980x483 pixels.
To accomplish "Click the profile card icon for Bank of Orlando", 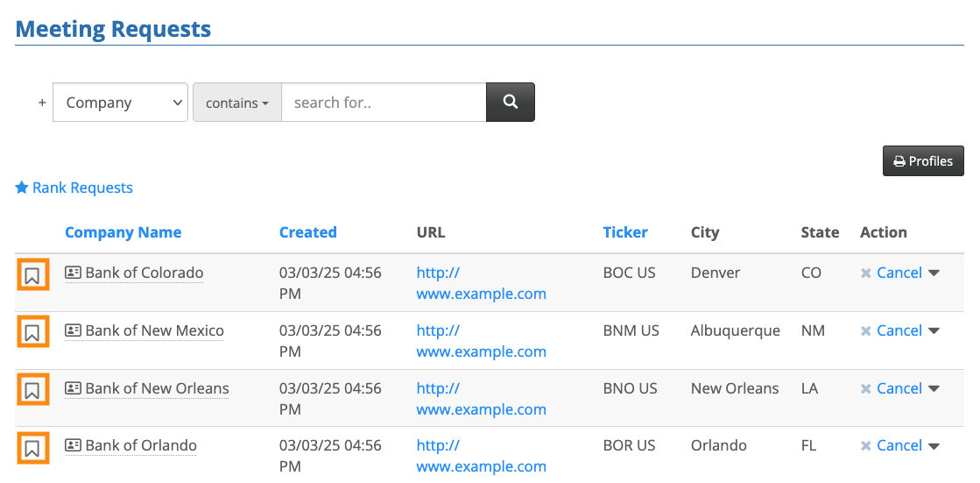I will pos(74,445).
